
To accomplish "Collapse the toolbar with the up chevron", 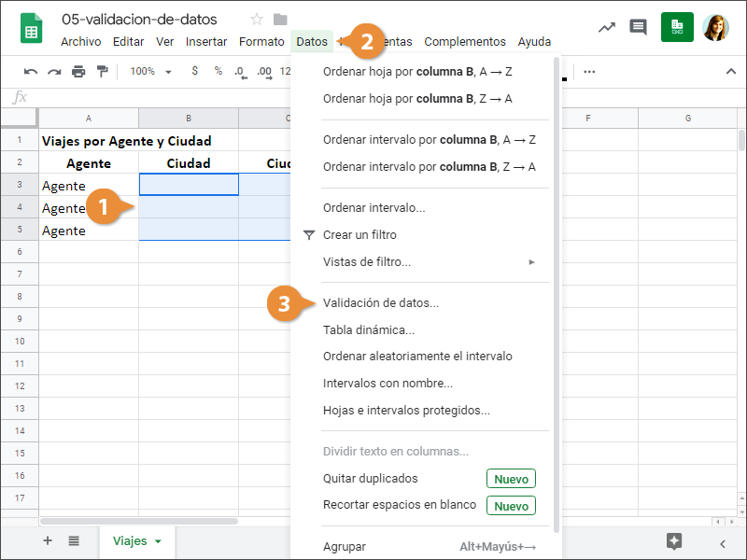I will [731, 72].
